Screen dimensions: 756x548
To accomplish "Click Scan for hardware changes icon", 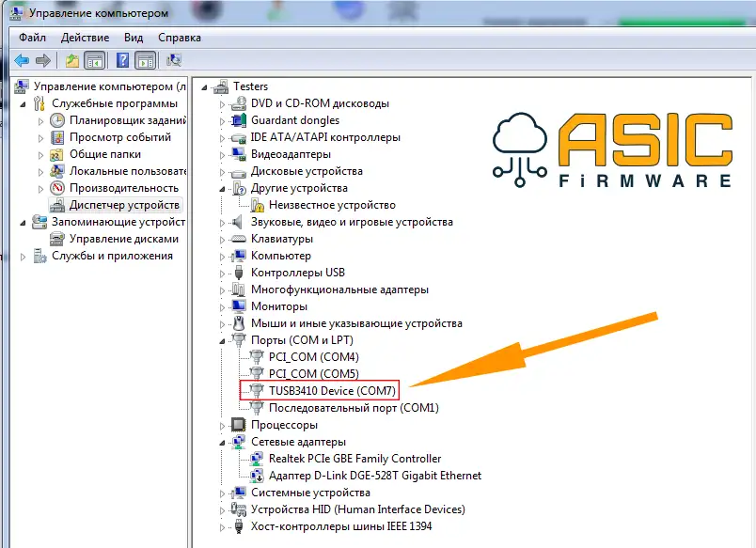I will pos(174,61).
